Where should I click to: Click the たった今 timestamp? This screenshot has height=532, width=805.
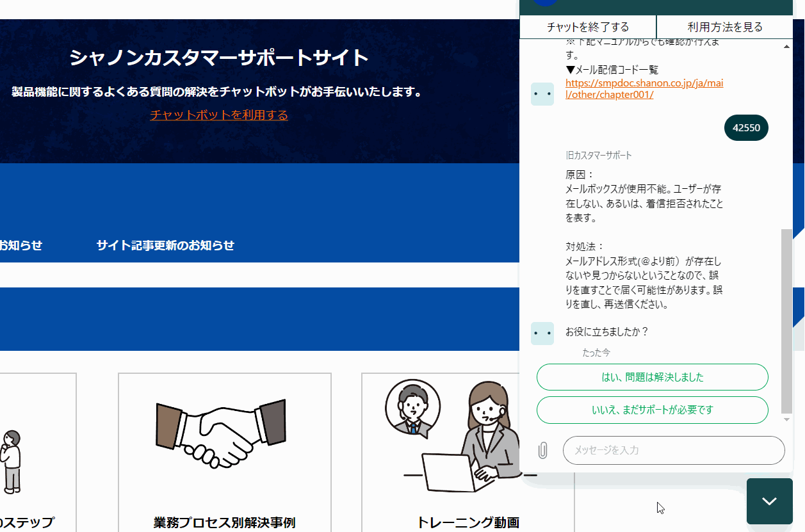pos(596,353)
